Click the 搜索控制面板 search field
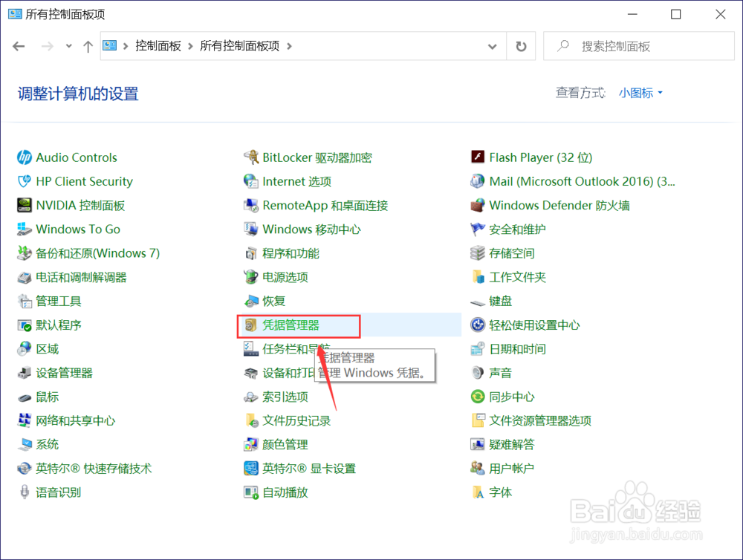743x560 pixels. 639,46
